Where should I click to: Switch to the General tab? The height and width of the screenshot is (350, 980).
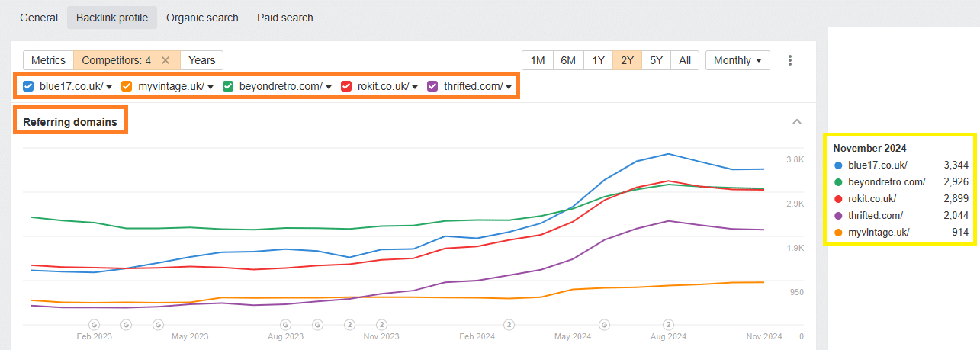coord(39,17)
